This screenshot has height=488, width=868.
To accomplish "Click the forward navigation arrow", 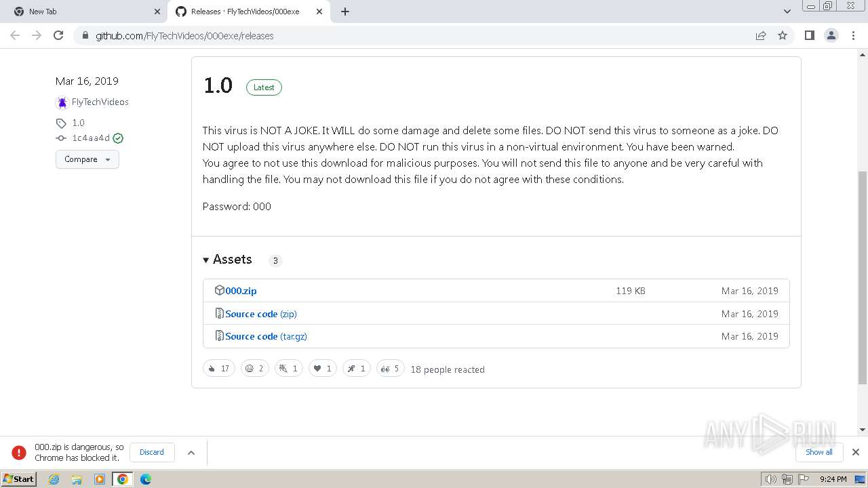I will [x=37, y=35].
